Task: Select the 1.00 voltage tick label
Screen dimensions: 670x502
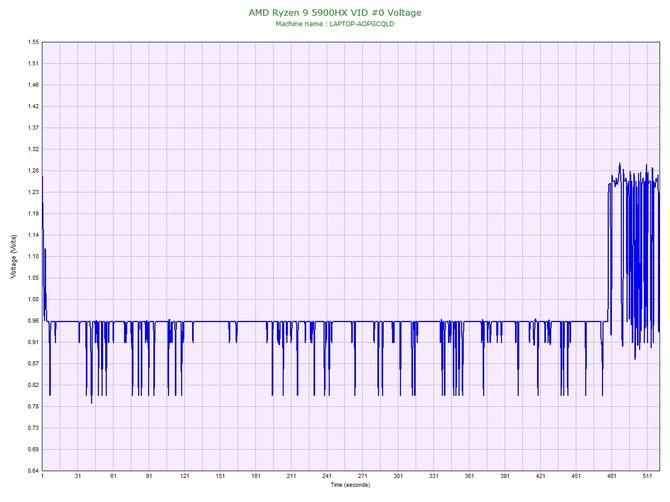Action: point(33,299)
